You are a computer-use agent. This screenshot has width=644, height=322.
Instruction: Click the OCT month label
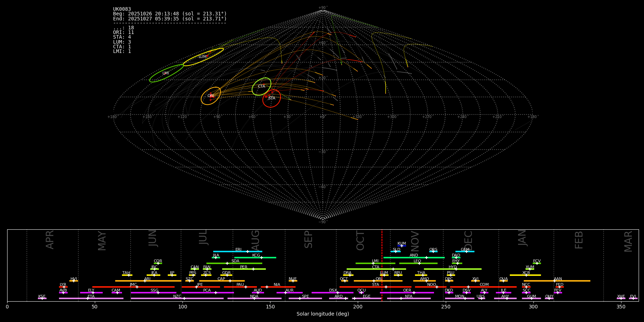(x=360, y=240)
